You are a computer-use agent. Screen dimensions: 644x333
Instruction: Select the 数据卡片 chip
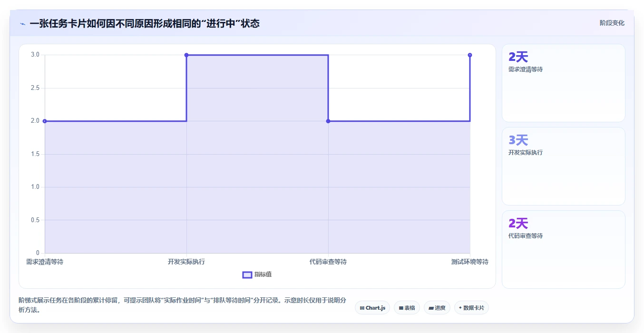coord(471,308)
